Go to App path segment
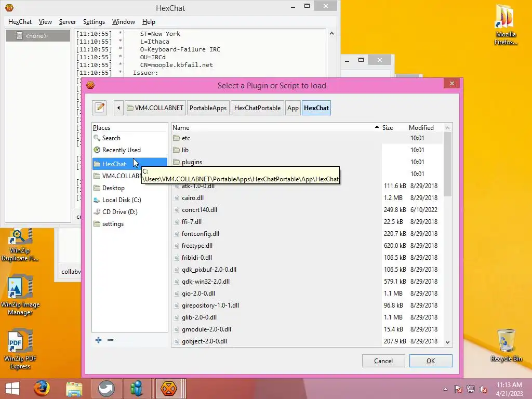Screen dimensions: 532x399 [293, 108]
